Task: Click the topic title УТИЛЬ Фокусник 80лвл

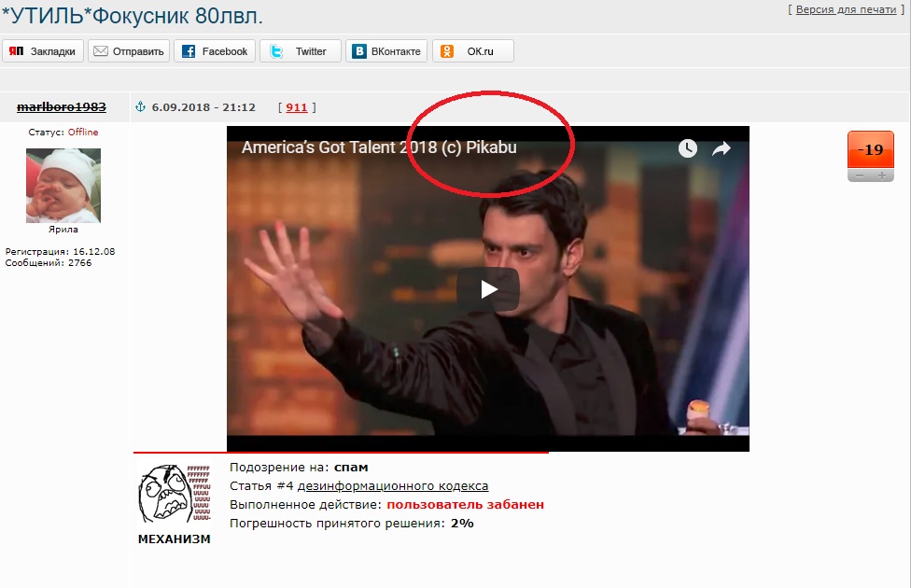Action: (133, 16)
